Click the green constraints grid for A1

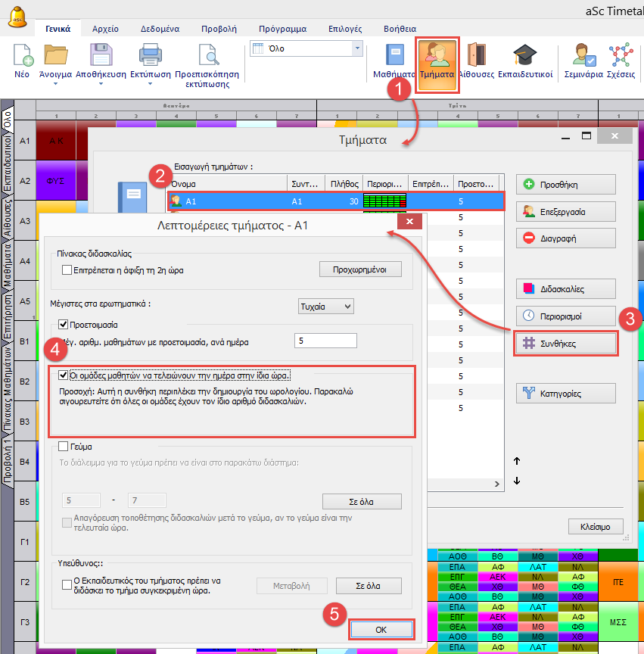point(384,201)
